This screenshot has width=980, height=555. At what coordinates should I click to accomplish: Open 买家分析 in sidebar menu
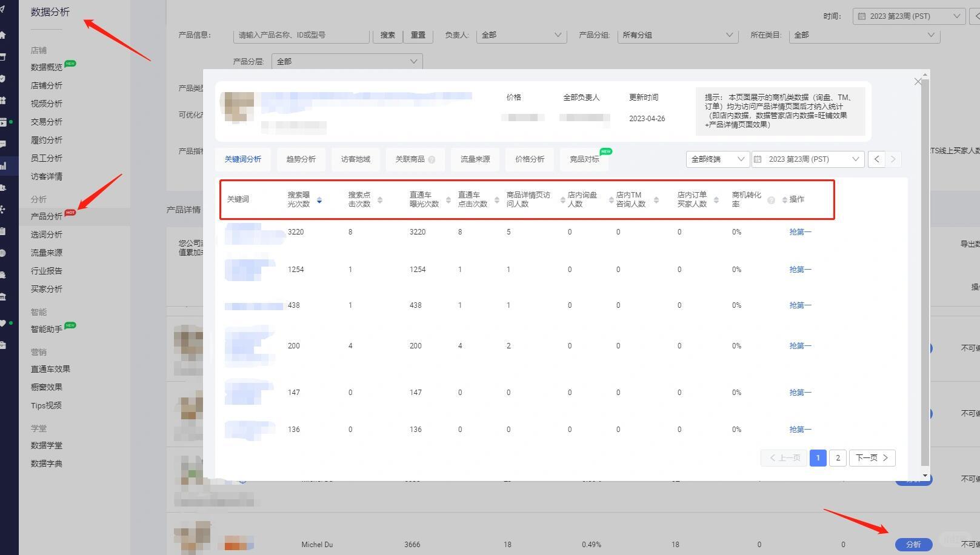coord(47,289)
